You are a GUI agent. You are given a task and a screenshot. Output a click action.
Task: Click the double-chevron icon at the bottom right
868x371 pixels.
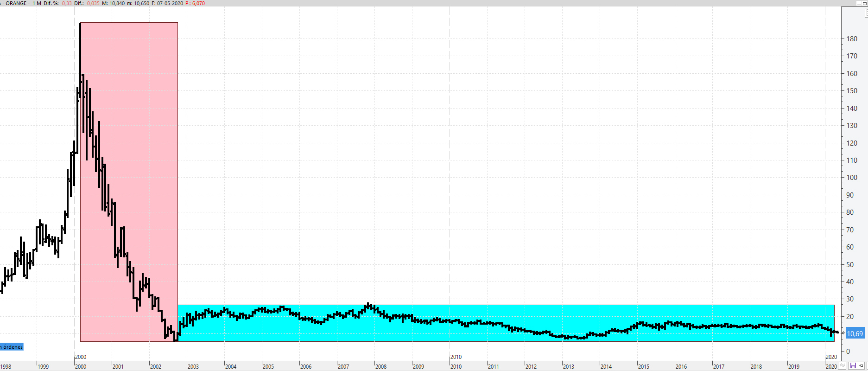coord(843,366)
